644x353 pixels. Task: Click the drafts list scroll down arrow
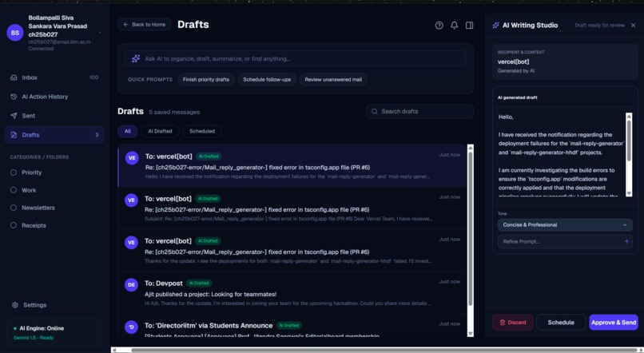pyautogui.click(x=471, y=333)
